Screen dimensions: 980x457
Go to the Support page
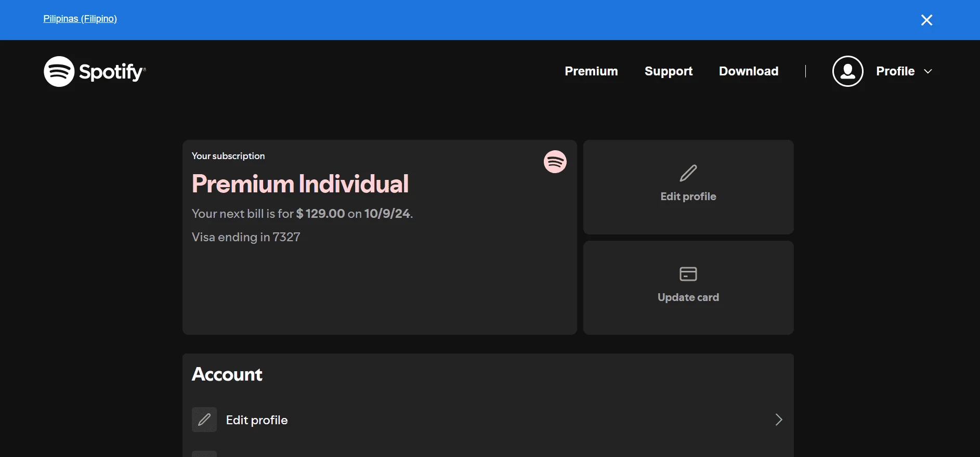pyautogui.click(x=669, y=71)
